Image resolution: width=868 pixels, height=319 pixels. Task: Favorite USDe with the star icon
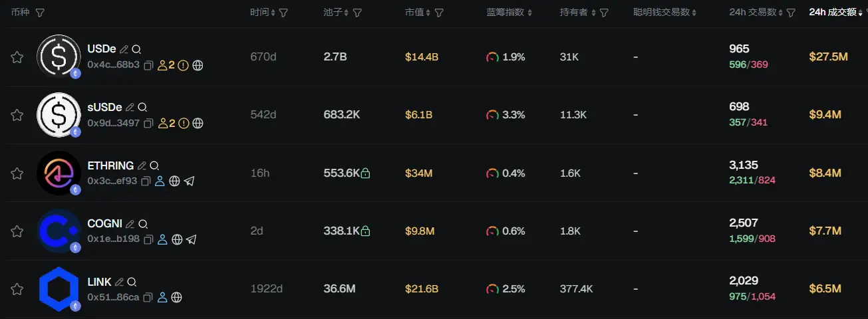[17, 57]
